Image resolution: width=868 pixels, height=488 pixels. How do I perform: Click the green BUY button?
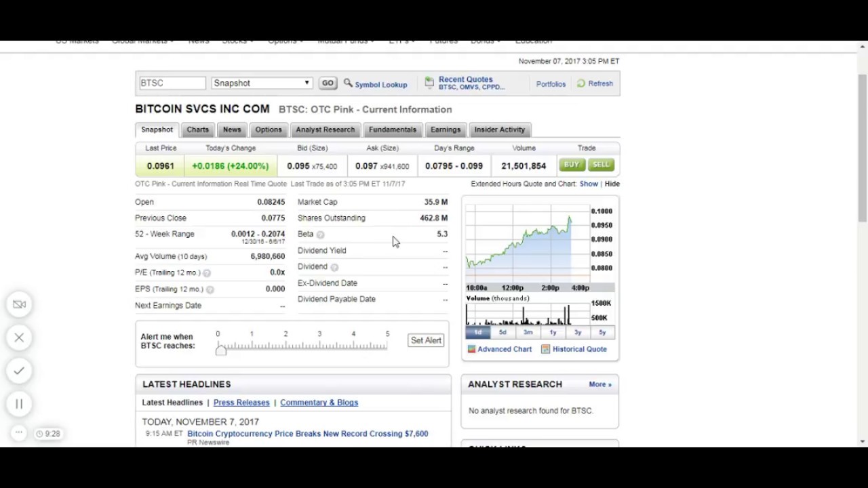pos(571,165)
